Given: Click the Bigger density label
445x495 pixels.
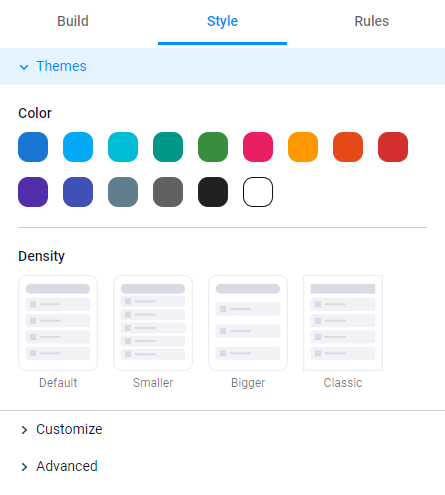Looking at the screenshot, I should click(x=248, y=383).
